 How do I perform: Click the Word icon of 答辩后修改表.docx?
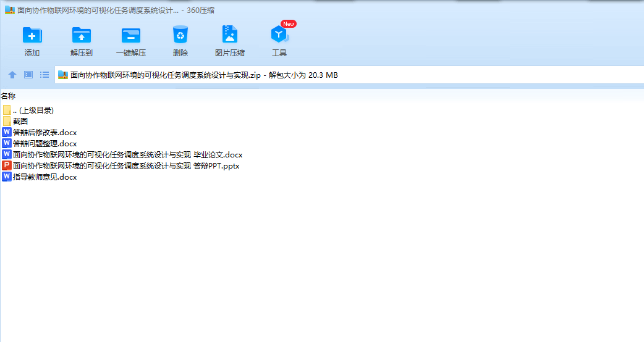[7, 132]
